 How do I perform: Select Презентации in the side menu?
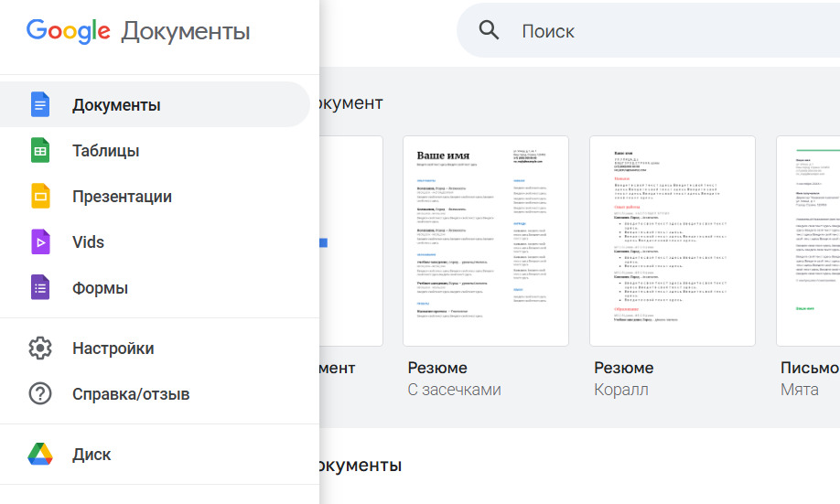pyautogui.click(x=122, y=197)
